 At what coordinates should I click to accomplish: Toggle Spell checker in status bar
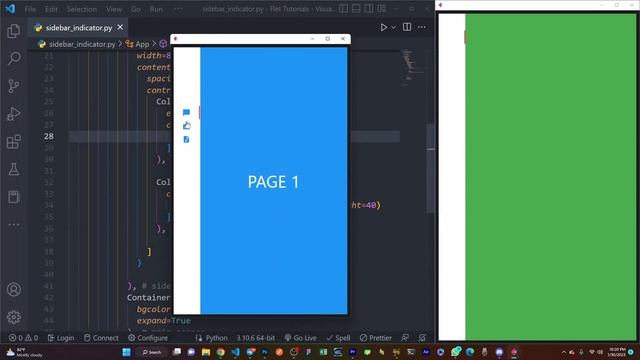pos(338,338)
